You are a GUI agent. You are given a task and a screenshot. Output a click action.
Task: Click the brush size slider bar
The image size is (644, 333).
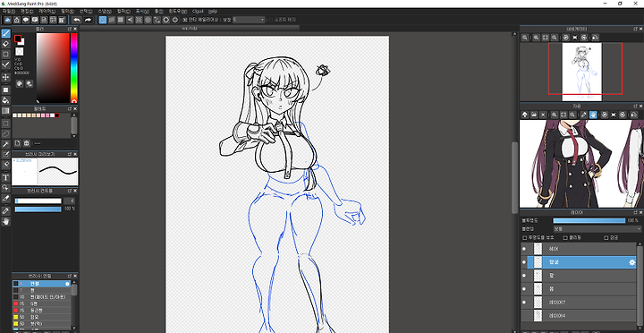(x=38, y=201)
